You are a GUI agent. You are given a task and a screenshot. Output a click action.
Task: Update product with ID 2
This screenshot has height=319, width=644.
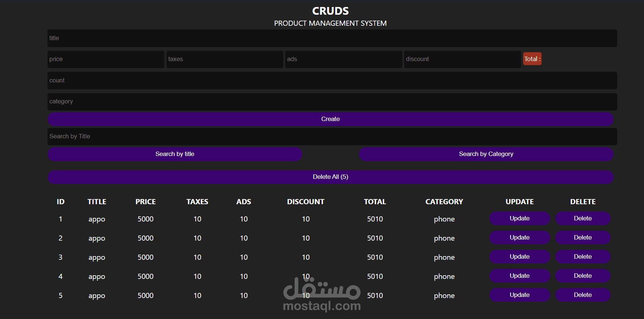(x=519, y=238)
